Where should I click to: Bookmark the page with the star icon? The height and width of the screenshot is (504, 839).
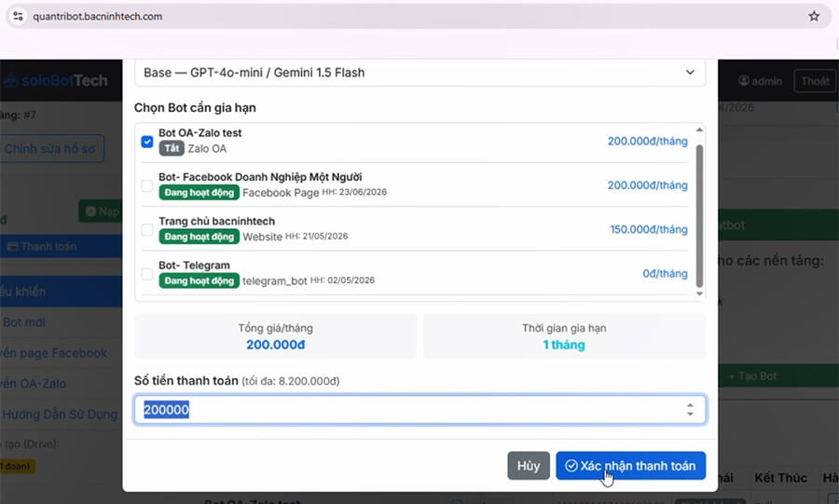[x=813, y=16]
